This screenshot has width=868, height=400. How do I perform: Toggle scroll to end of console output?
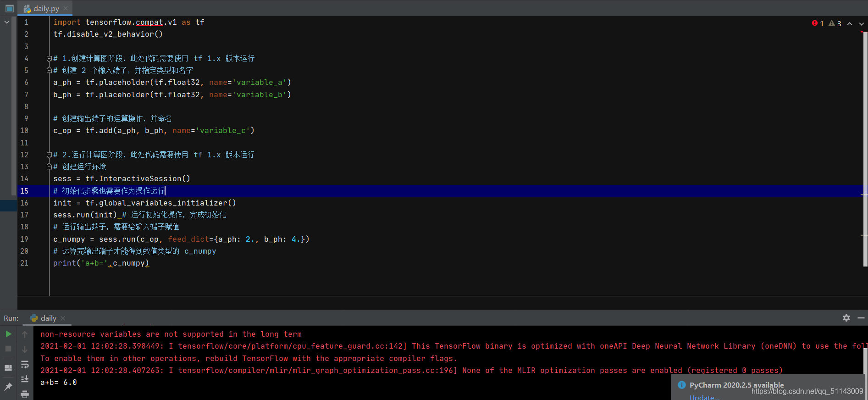25,379
